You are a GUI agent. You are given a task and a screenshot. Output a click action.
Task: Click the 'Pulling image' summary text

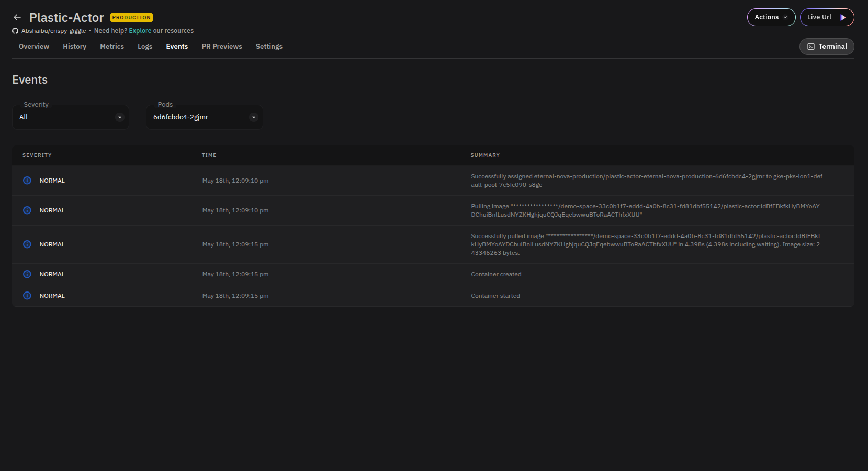645,210
